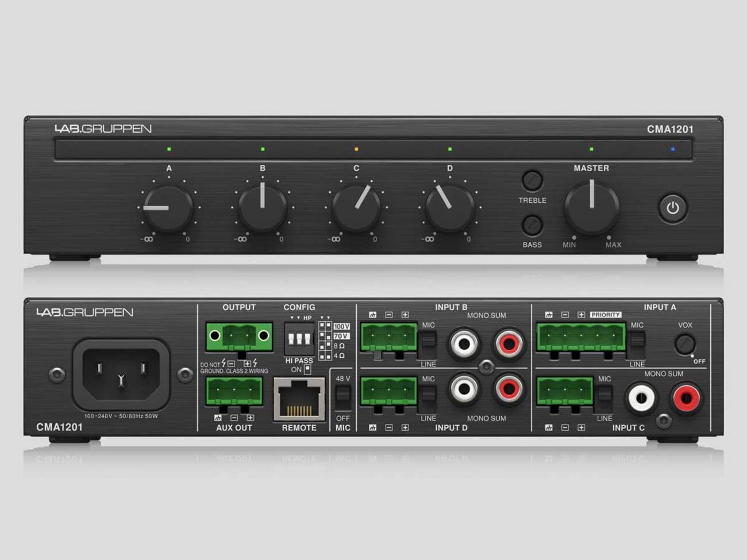Click the REMOTE label under the RJ45 port
Screen dimensions: 747x560
299,428
